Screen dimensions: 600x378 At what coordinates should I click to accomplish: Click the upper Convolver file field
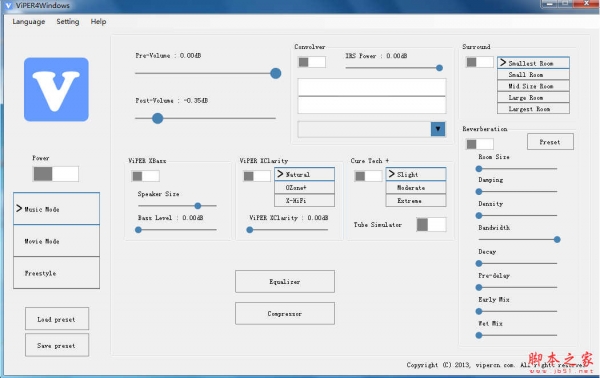[x=372, y=87]
